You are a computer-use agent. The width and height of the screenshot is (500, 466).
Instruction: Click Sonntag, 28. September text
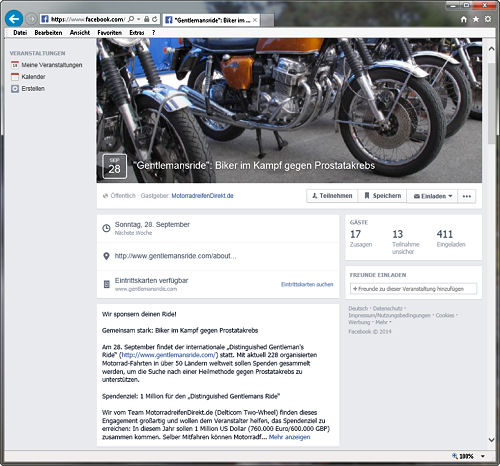coord(152,224)
